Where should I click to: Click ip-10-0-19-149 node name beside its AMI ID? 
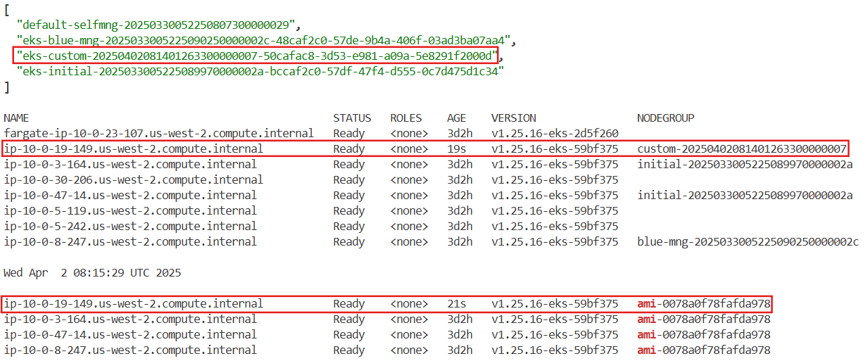coord(133,304)
